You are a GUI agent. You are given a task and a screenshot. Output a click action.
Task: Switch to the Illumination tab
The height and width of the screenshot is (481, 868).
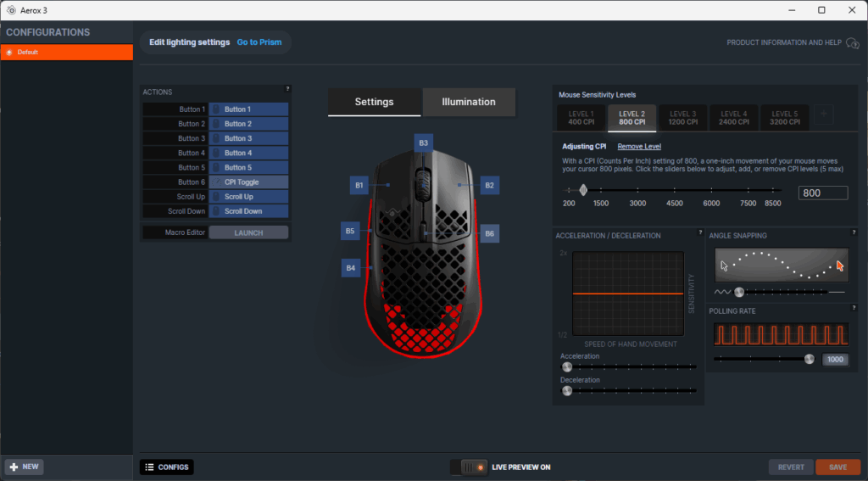[x=469, y=102]
